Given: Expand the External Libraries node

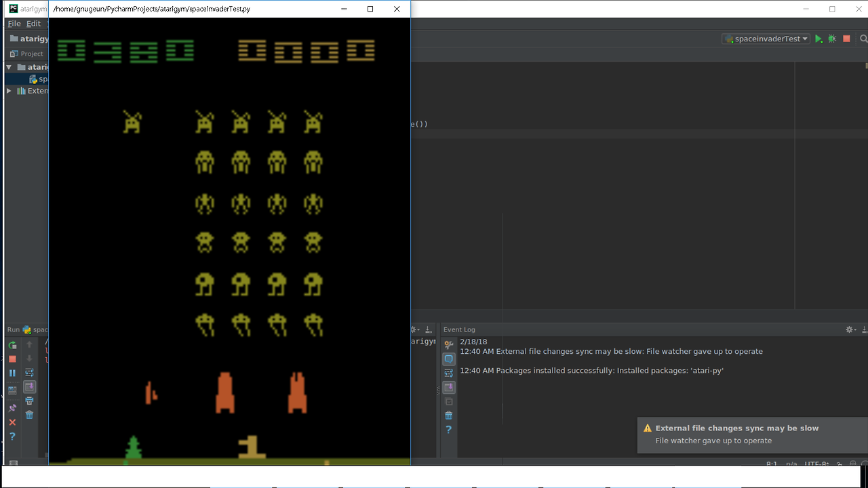Looking at the screenshot, I should click(9, 91).
